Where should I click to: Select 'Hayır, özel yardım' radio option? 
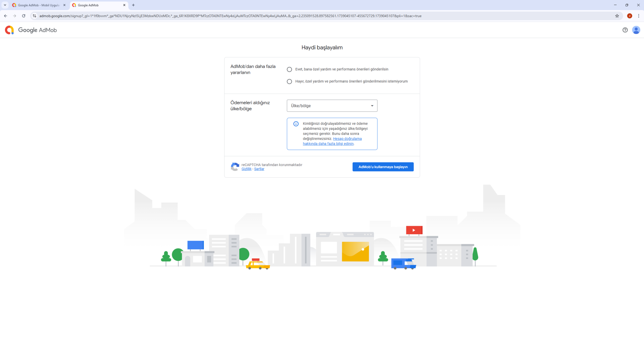289,81
